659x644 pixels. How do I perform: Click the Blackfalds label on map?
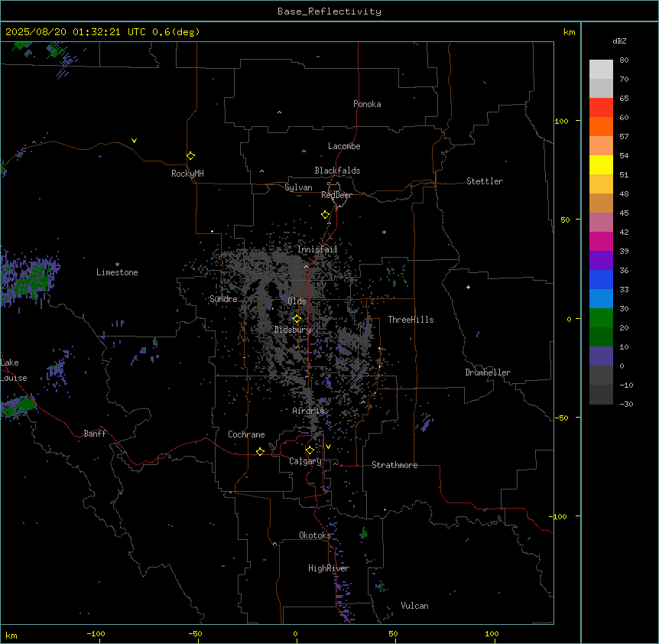(337, 171)
